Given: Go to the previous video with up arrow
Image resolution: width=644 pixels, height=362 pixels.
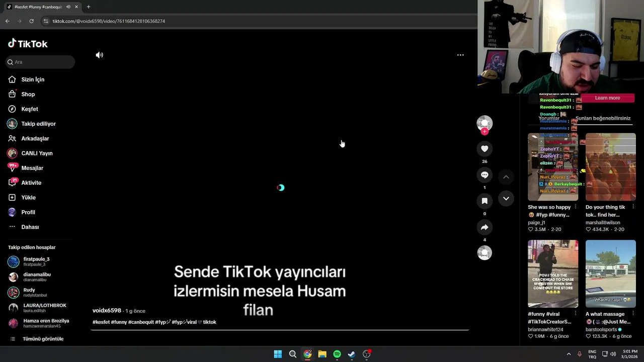Looking at the screenshot, I should 506,177.
